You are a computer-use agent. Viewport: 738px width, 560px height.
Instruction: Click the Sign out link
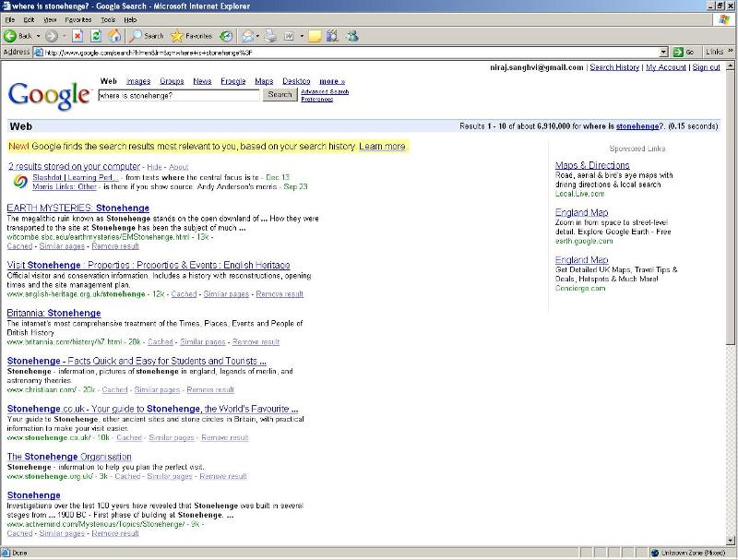[x=706, y=67]
